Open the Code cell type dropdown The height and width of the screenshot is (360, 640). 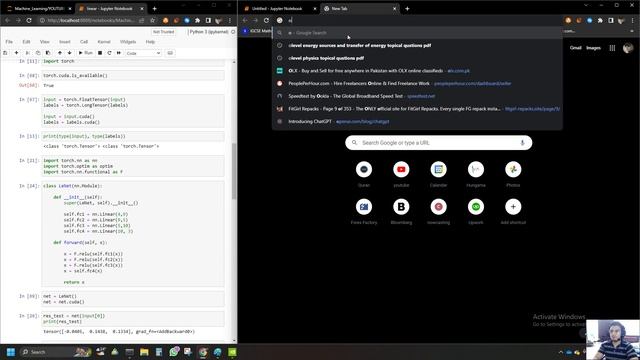point(143,53)
